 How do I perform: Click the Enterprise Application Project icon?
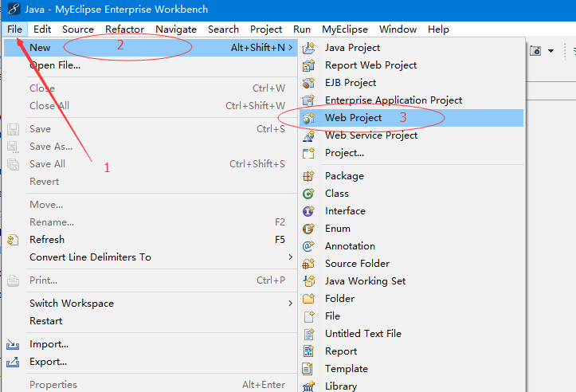click(308, 100)
